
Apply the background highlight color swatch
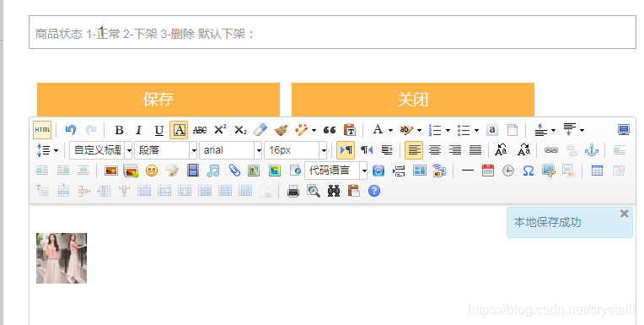coord(406,130)
